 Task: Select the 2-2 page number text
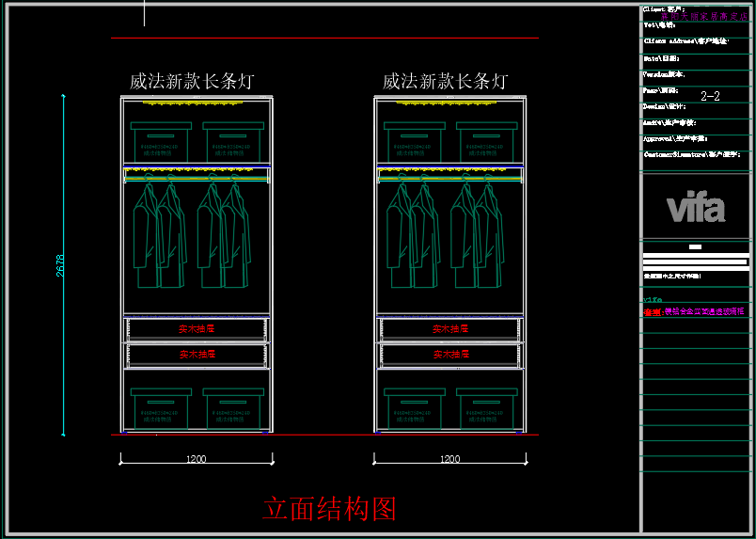click(x=710, y=96)
